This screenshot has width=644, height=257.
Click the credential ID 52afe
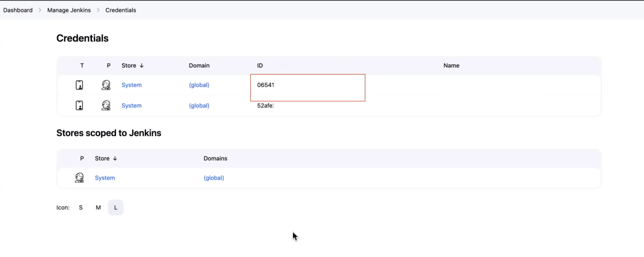click(x=265, y=105)
